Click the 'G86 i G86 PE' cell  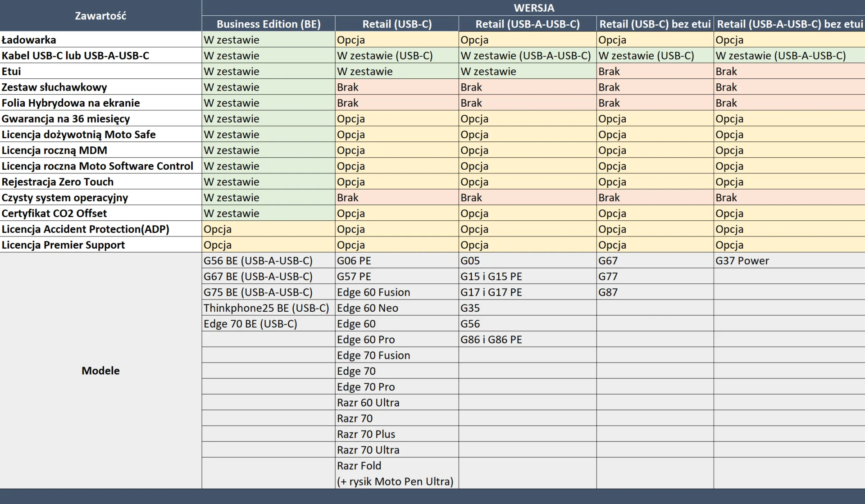(528, 339)
